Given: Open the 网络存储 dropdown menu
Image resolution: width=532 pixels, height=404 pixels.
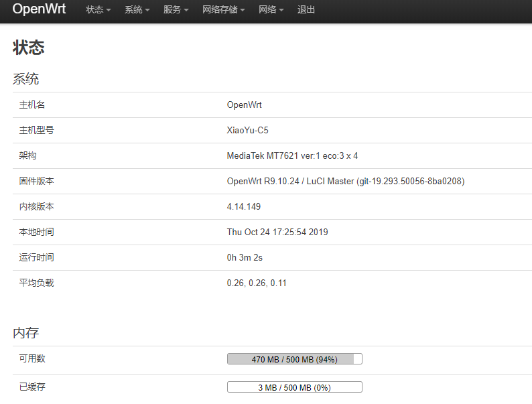Looking at the screenshot, I should [x=223, y=10].
